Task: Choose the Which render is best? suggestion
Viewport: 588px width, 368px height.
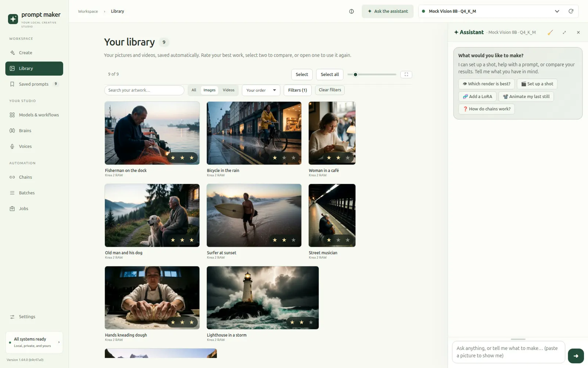Action: click(486, 84)
